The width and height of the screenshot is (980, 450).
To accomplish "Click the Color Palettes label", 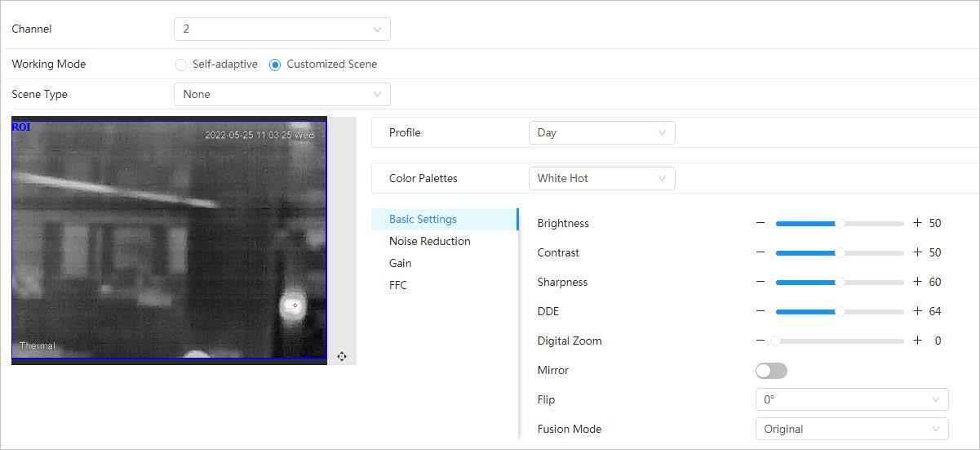I will (x=423, y=178).
